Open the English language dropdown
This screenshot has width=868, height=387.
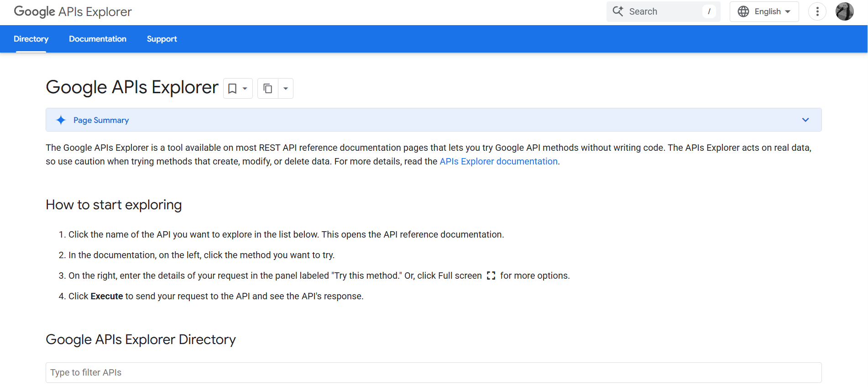click(764, 11)
